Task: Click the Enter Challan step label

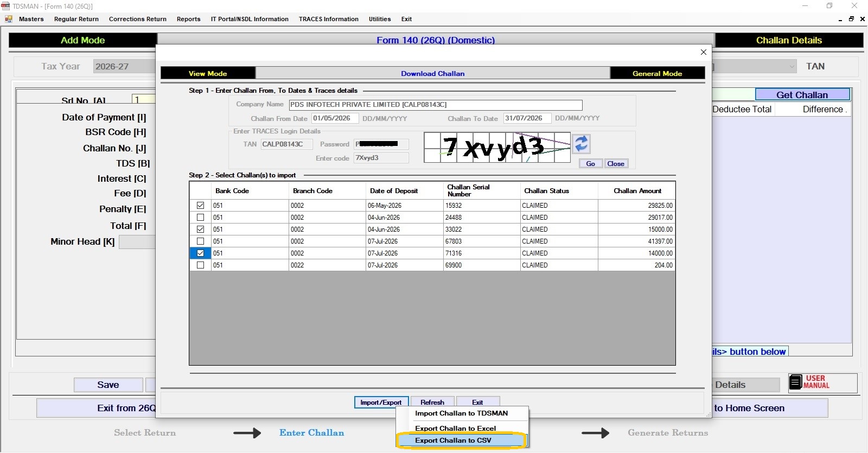Action: pyautogui.click(x=311, y=433)
